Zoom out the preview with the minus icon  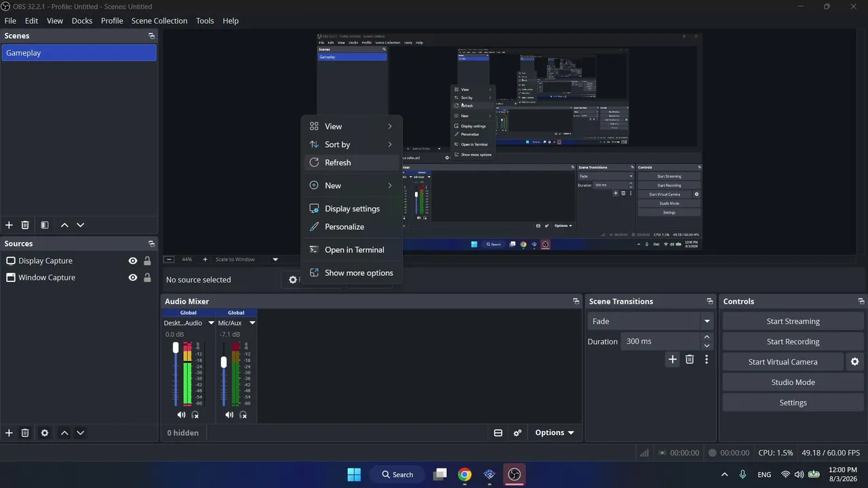169,260
